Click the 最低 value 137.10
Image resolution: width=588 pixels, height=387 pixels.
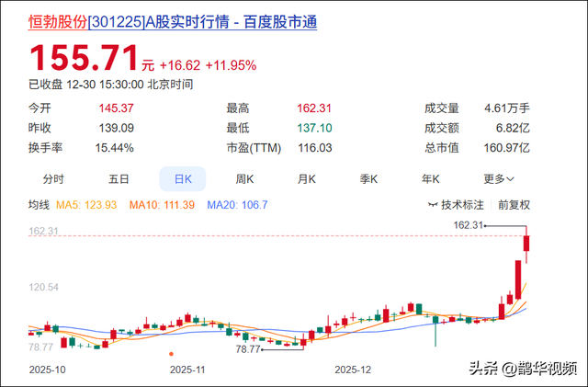(x=314, y=128)
